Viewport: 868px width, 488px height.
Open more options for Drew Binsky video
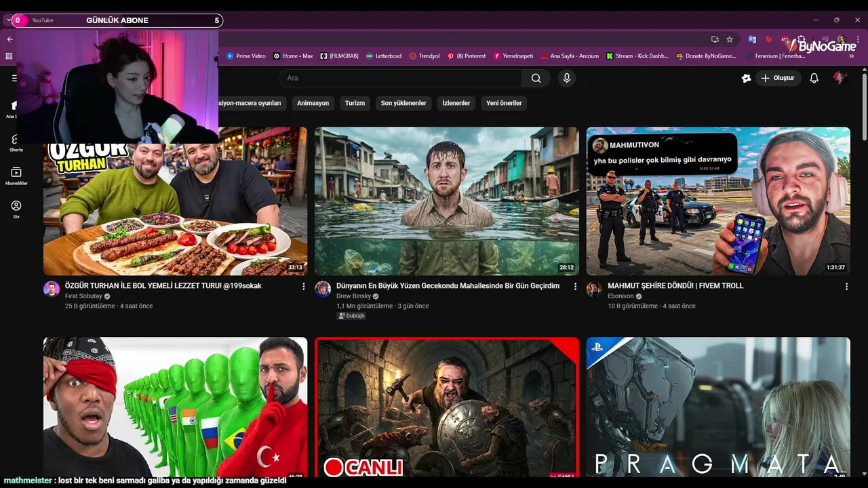575,287
